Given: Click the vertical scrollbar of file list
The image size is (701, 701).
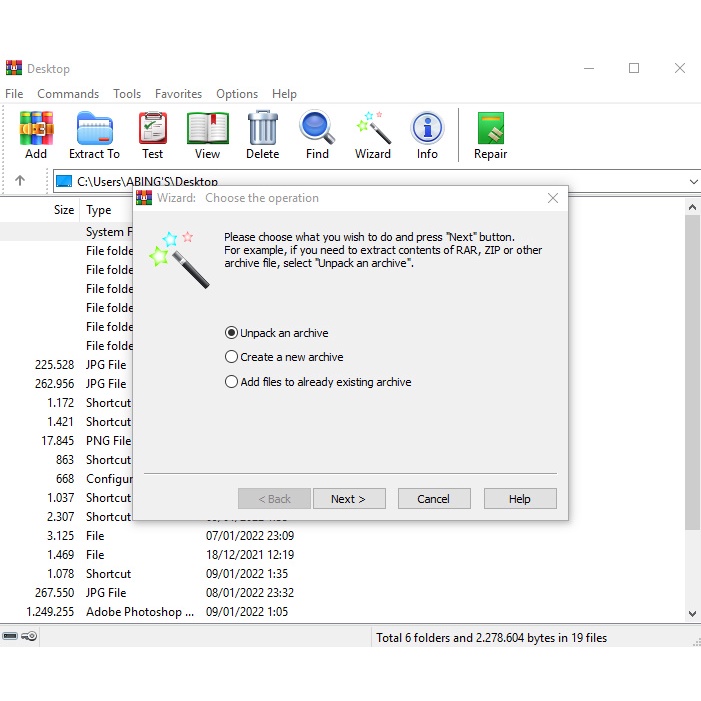Looking at the screenshot, I should point(692,400).
